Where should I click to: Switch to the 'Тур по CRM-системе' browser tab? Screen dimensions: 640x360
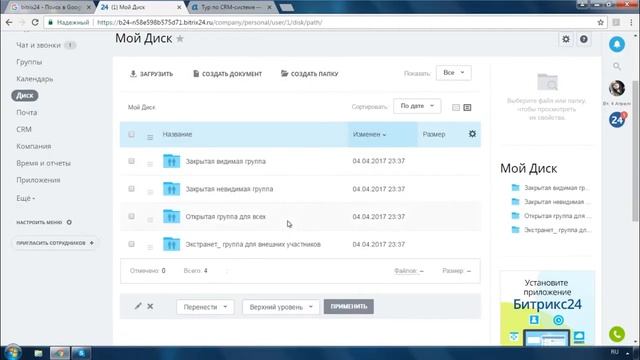pyautogui.click(x=231, y=7)
